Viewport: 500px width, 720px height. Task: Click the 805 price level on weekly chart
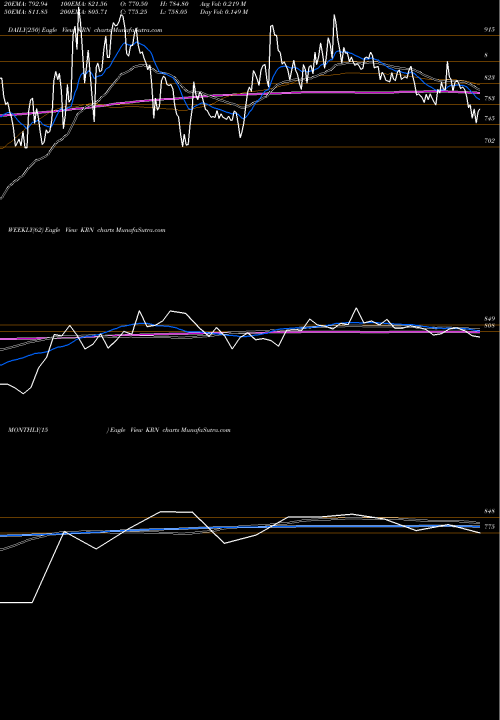coord(489,325)
